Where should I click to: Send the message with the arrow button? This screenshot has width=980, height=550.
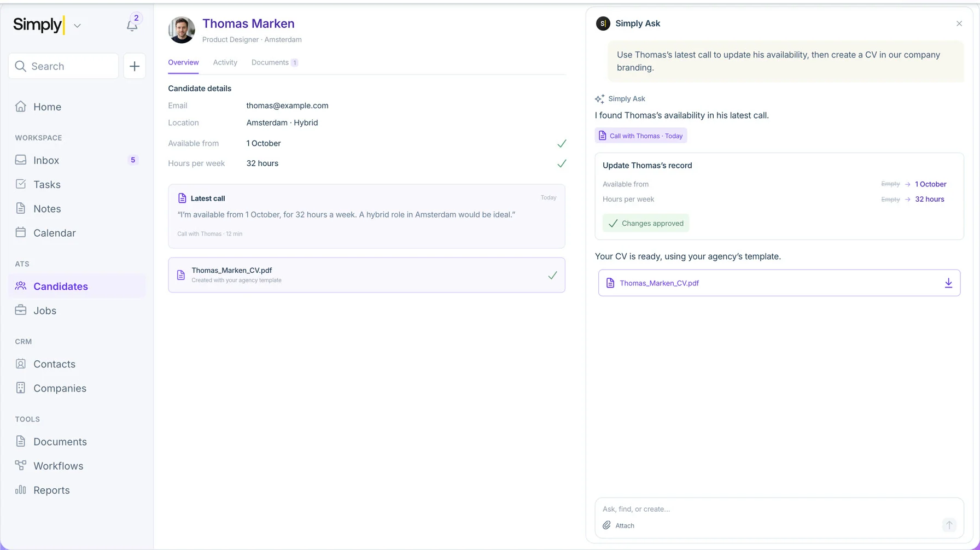pos(949,525)
